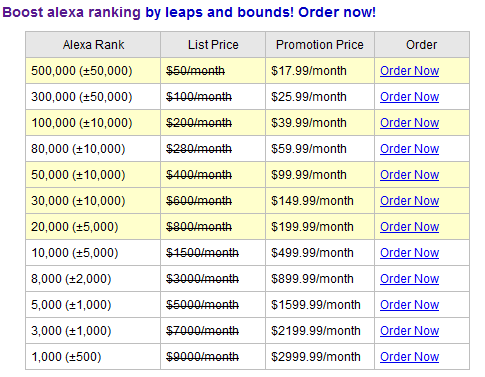The width and height of the screenshot is (485, 377).
Task: Follow Order Now link in 1,000 row
Action: pyautogui.click(x=409, y=357)
